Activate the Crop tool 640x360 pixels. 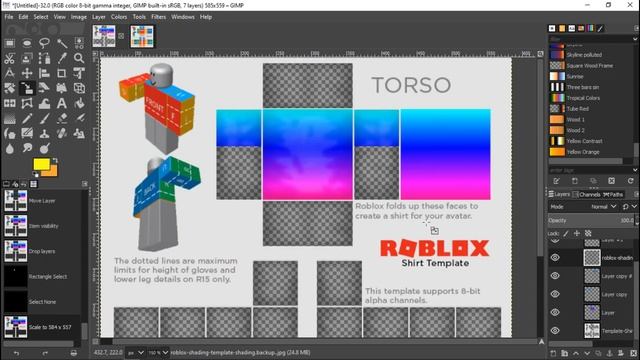click(x=62, y=73)
